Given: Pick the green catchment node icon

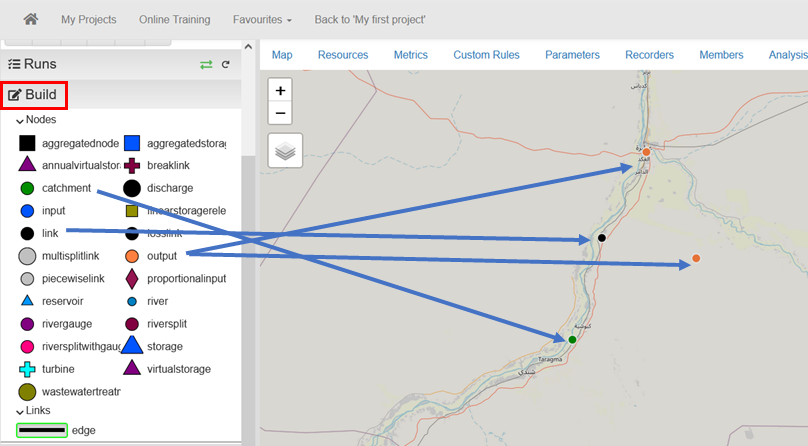Looking at the screenshot, I should (28, 188).
